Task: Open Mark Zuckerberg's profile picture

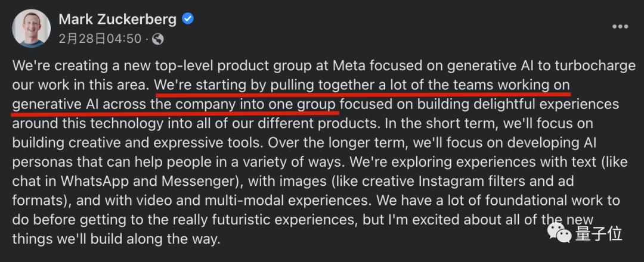Action: pos(29,28)
